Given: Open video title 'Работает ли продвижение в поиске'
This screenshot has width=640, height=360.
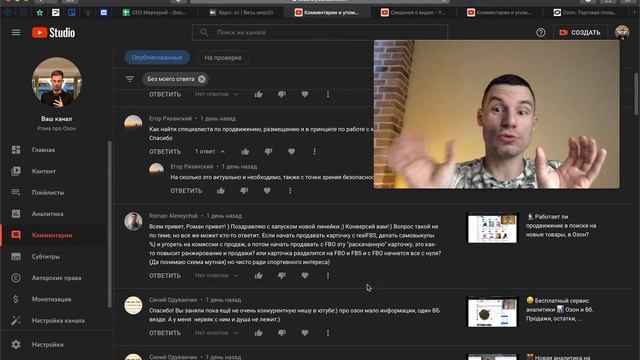Looking at the screenshot, I should (x=561, y=225).
